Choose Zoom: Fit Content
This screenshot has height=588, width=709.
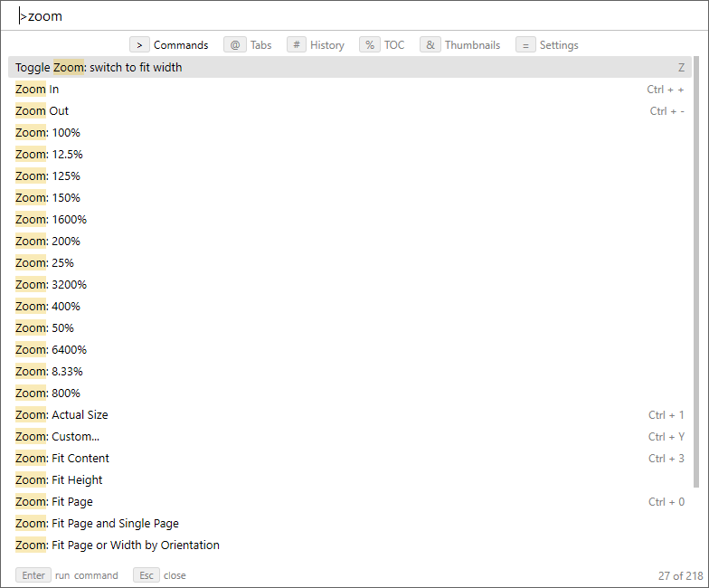350,458
